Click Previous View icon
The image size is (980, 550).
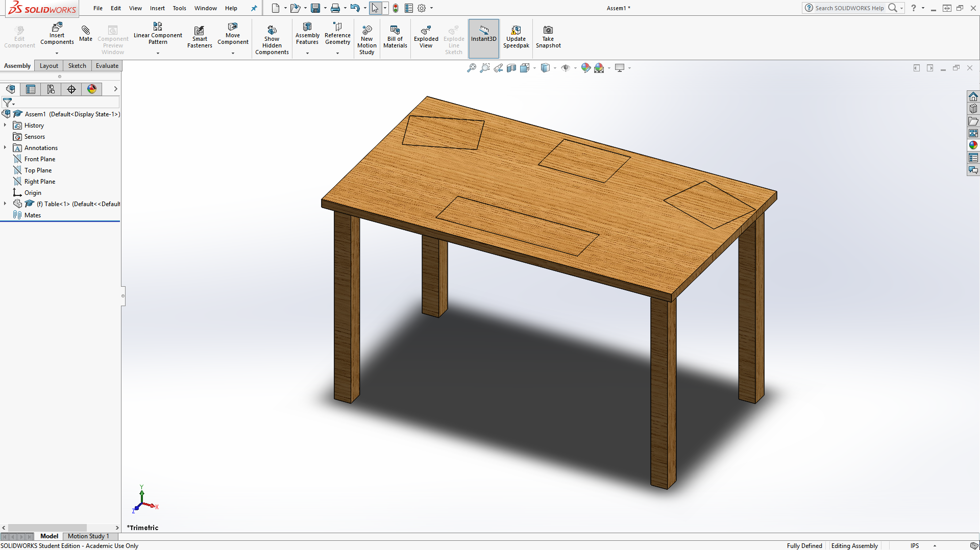498,68
